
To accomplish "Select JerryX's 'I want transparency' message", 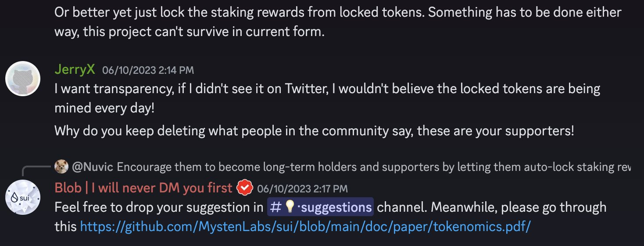I will [x=327, y=98].
